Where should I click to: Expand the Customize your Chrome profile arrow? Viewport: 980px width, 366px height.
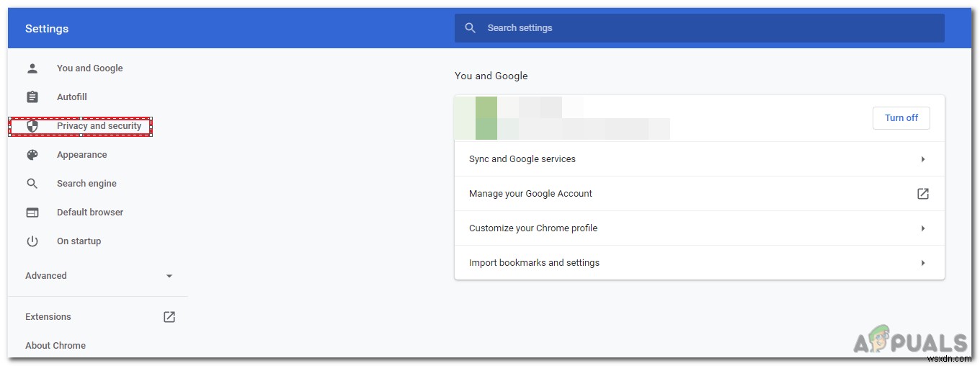(923, 228)
